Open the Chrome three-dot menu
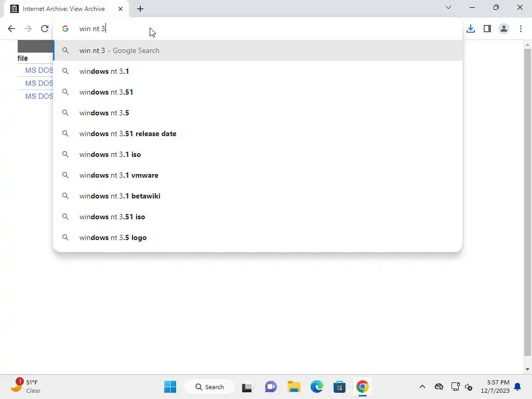This screenshot has width=532, height=399. [521, 29]
